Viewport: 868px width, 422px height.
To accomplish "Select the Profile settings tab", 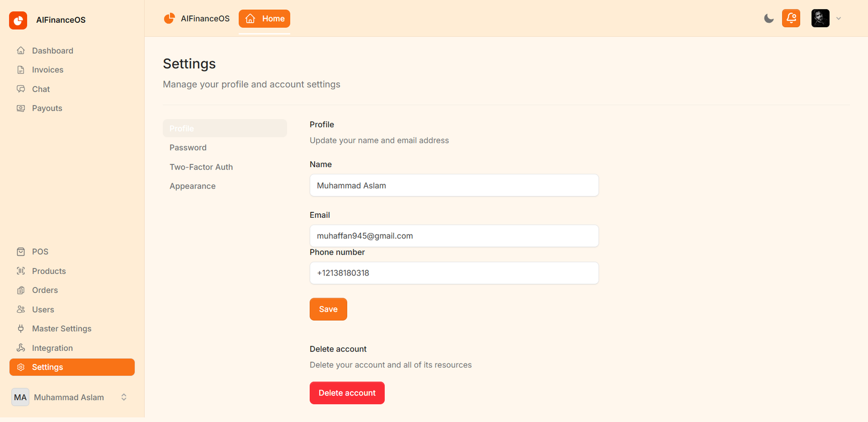I will coord(225,128).
